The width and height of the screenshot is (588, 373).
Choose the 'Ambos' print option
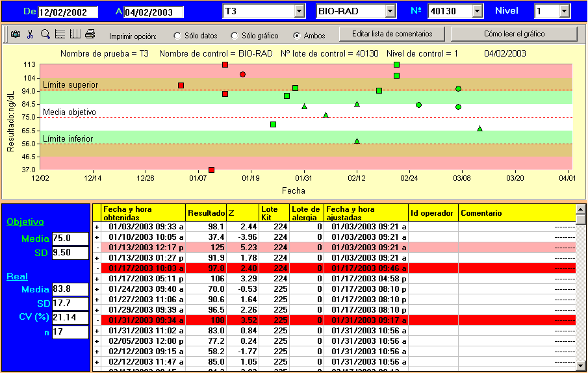point(298,36)
